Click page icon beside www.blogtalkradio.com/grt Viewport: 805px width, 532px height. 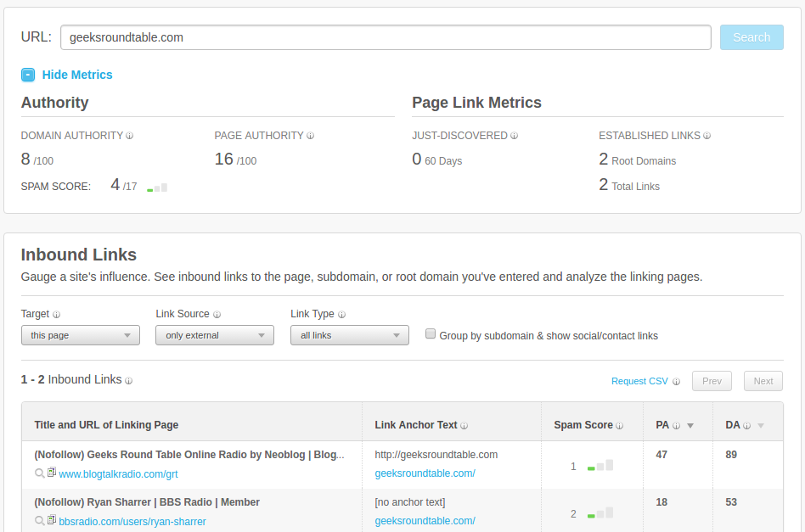click(x=52, y=473)
